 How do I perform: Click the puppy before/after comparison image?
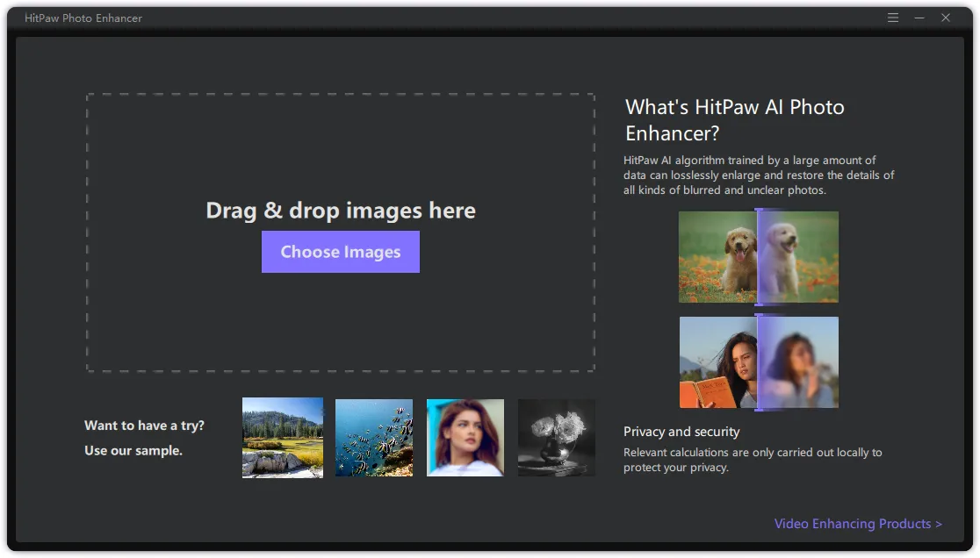click(759, 257)
